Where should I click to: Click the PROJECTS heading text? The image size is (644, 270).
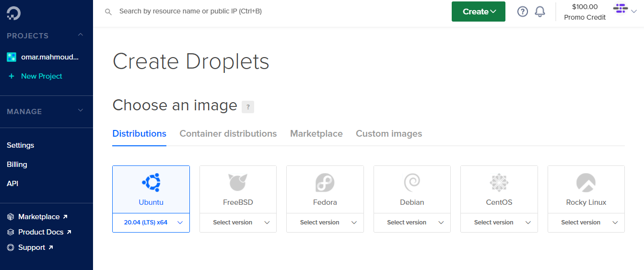coord(28,36)
